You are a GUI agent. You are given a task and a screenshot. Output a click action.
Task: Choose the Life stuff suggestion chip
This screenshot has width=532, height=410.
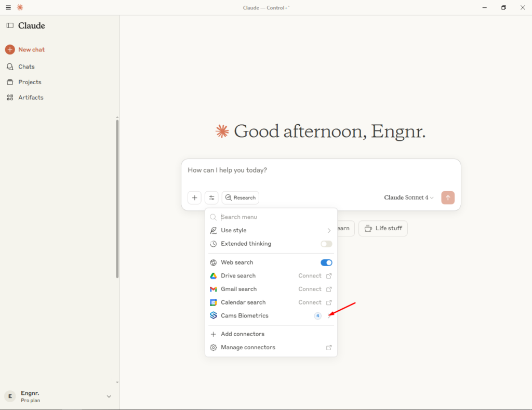pyautogui.click(x=383, y=229)
